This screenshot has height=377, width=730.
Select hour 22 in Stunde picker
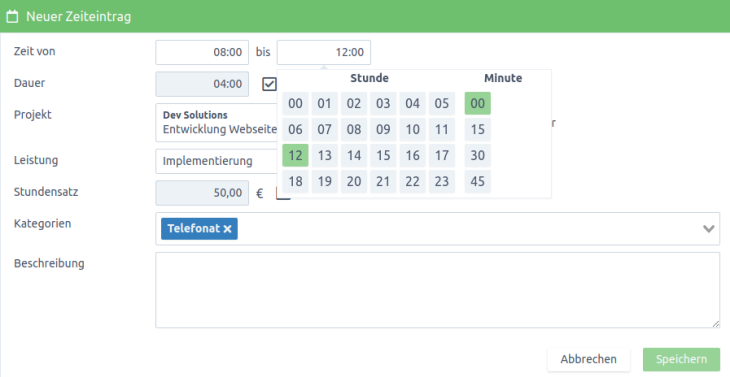(412, 182)
